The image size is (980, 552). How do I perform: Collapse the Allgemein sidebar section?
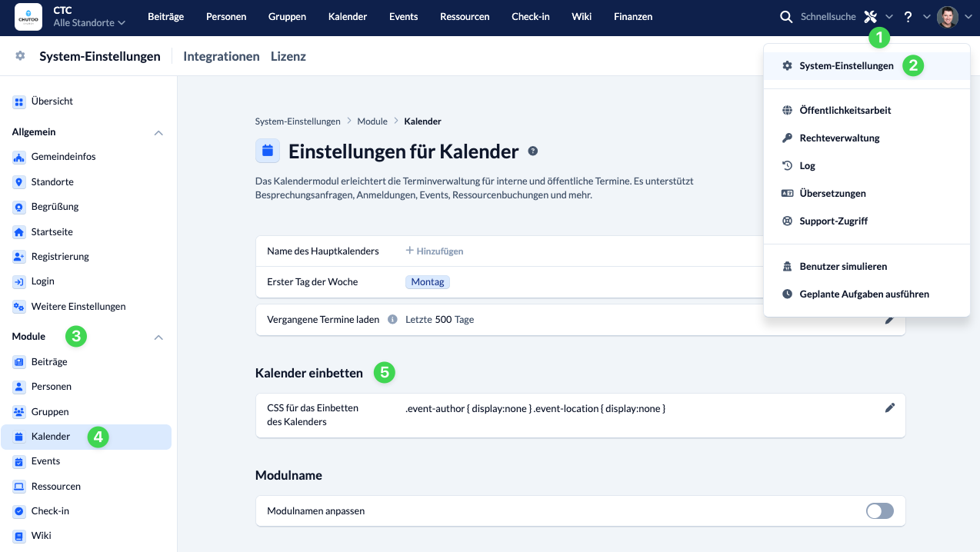tap(158, 133)
